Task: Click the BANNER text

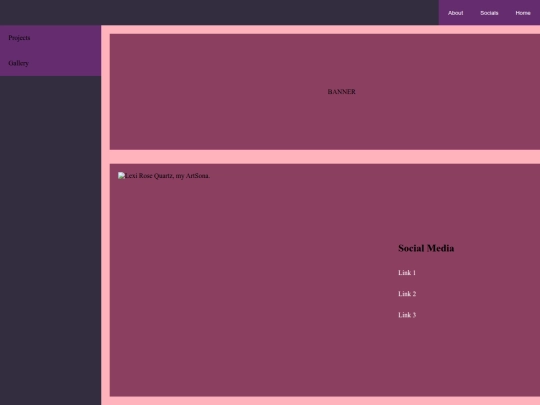Action: [341, 92]
